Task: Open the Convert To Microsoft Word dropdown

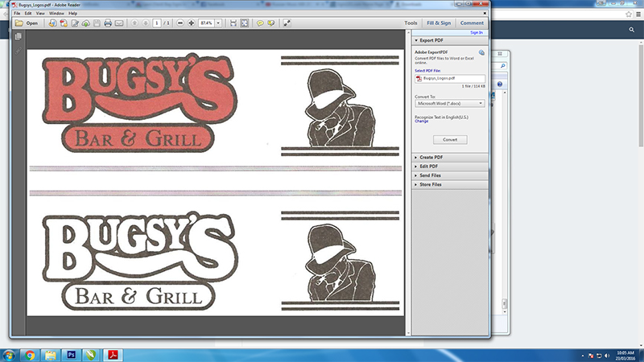Action: coord(450,104)
